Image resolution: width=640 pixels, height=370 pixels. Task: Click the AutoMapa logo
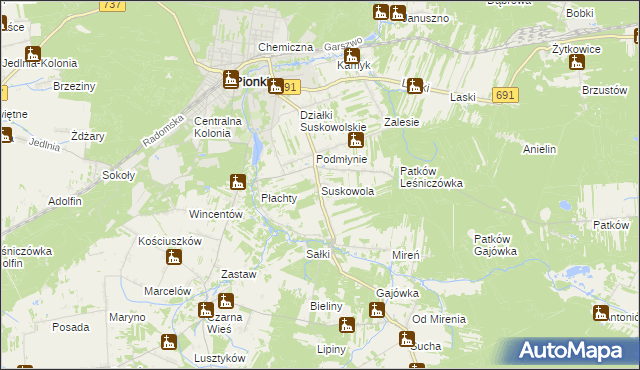[x=570, y=351]
